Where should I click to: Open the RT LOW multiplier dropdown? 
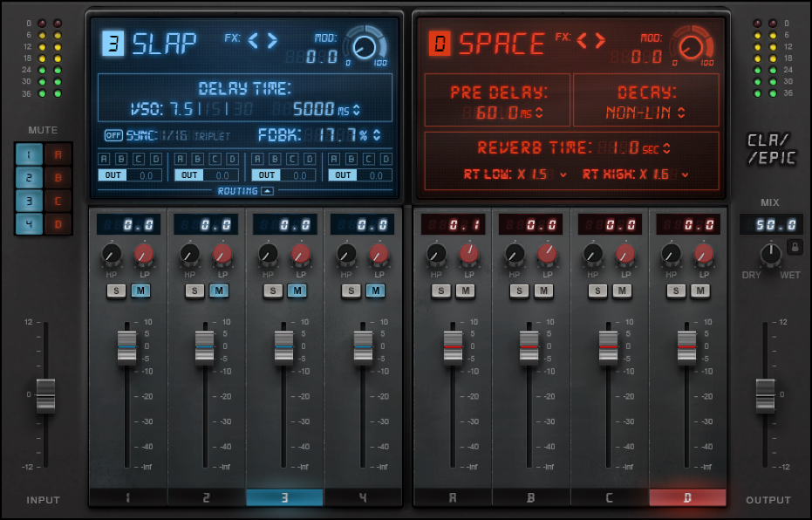point(563,175)
